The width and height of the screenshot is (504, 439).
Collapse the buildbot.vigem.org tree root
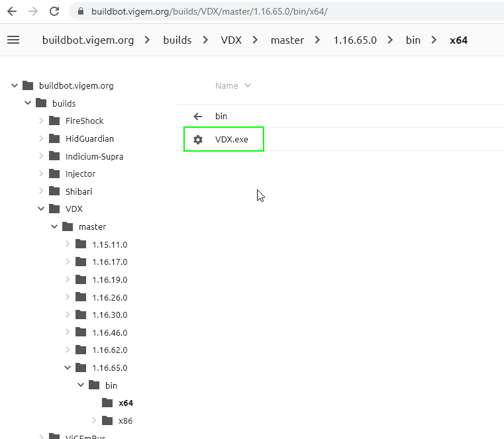pos(15,85)
